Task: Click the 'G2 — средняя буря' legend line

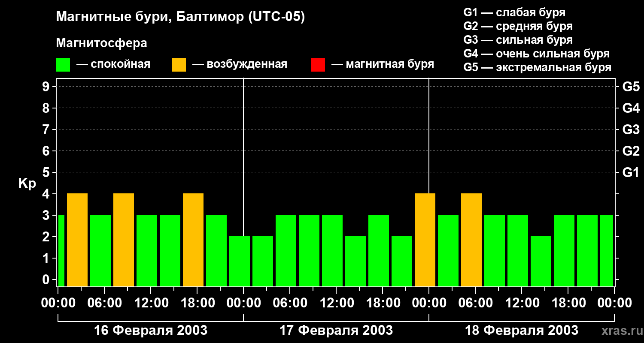Action: pyautogui.click(x=518, y=26)
